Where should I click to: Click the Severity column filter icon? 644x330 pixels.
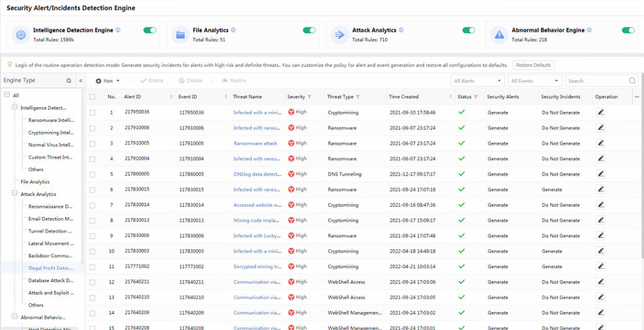310,97
